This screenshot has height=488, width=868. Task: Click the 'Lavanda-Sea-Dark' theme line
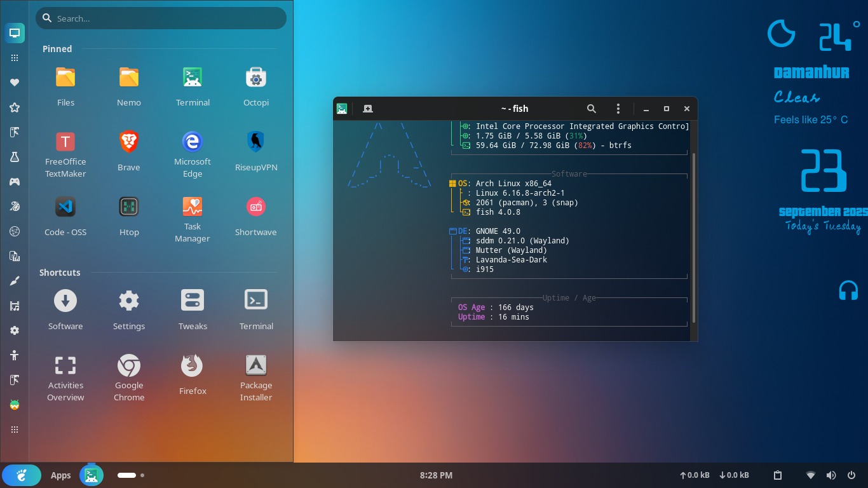coord(512,260)
